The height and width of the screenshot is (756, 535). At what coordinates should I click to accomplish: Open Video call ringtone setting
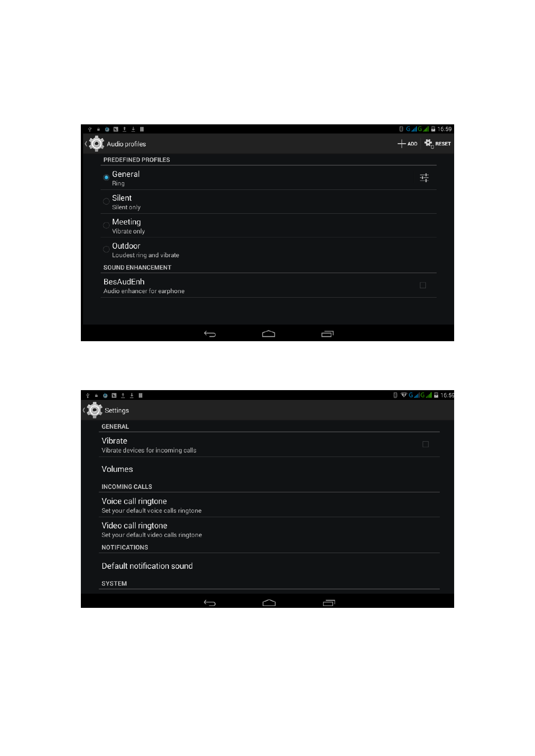point(269,529)
